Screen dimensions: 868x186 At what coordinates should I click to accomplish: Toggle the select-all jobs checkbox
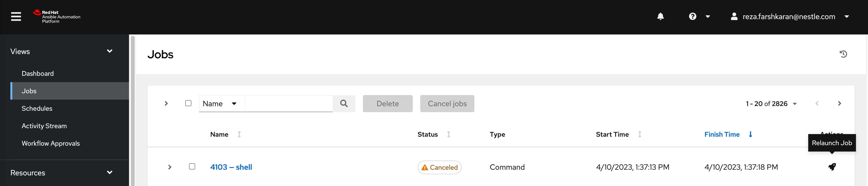point(188,103)
